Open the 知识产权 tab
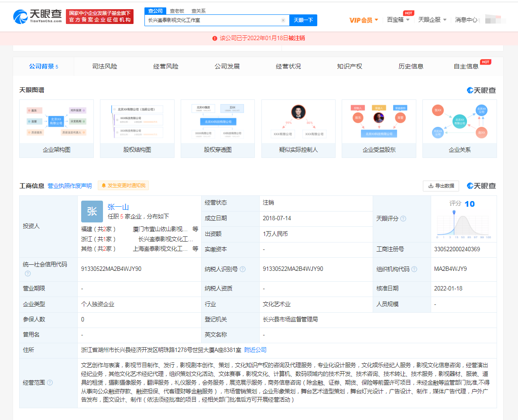 coord(350,66)
